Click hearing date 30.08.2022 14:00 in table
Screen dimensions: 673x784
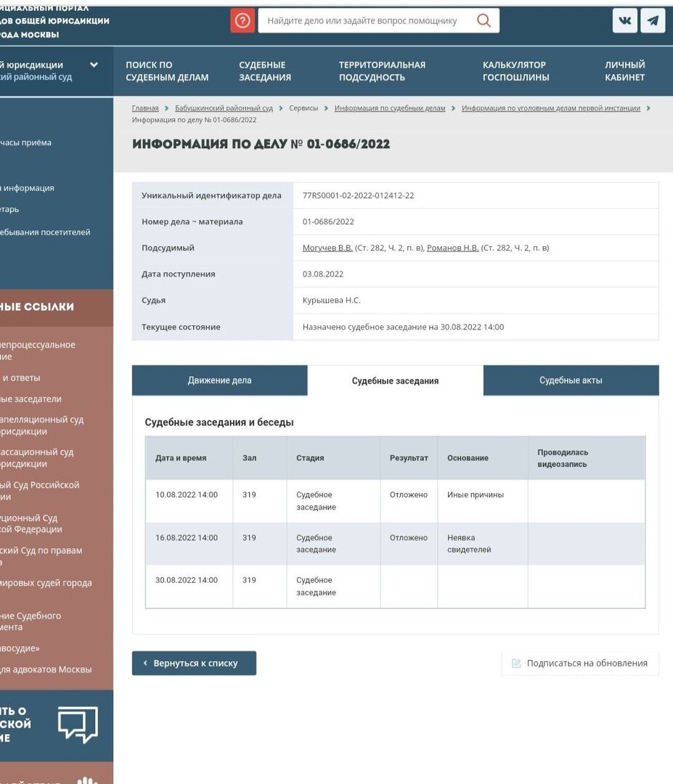(187, 580)
